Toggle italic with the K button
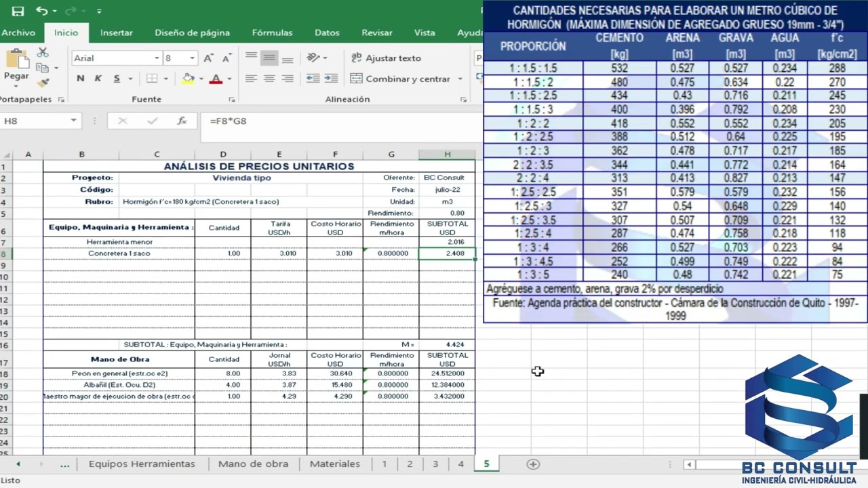The height and width of the screenshot is (488, 868). coord(98,79)
